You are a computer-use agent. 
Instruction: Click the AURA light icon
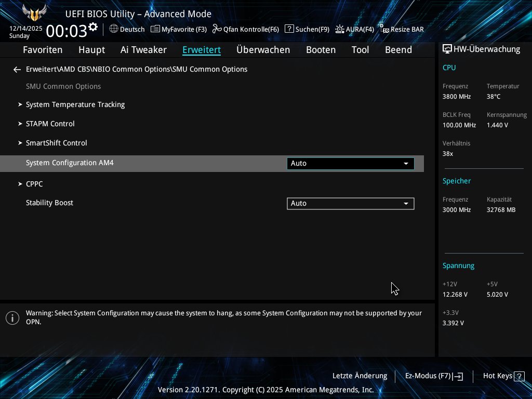[340, 29]
